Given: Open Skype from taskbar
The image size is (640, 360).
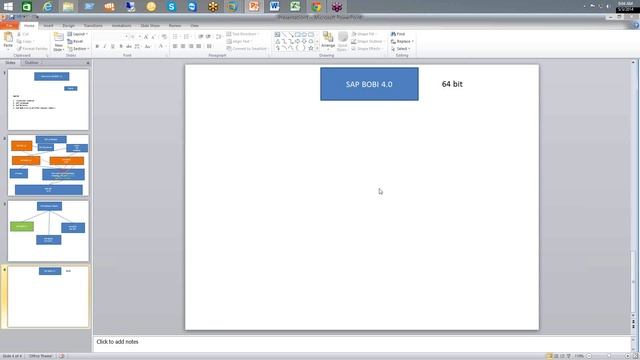Looking at the screenshot, I should [x=171, y=6].
